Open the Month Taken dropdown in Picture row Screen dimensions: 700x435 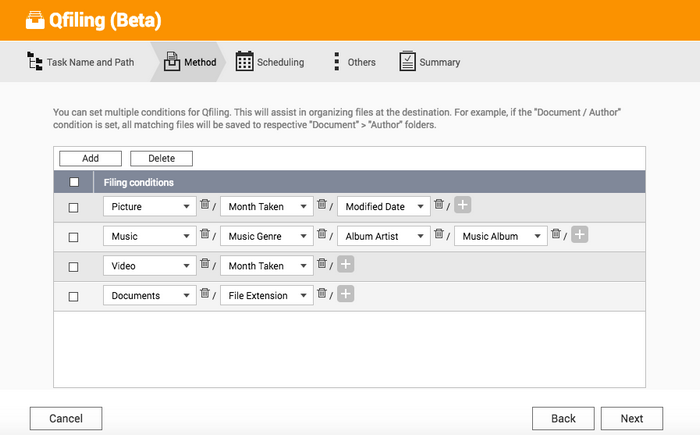click(267, 206)
